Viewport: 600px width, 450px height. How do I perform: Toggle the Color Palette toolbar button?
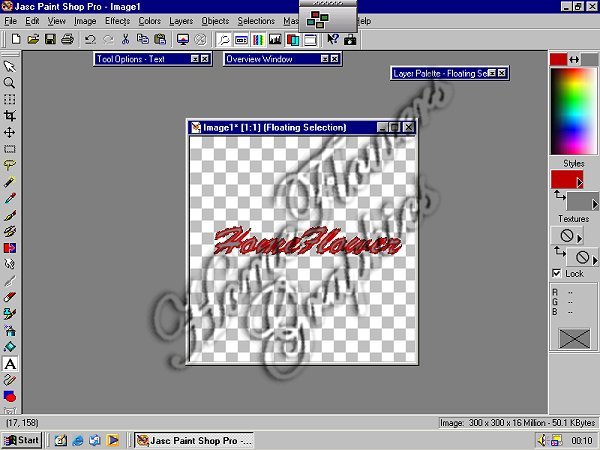click(x=258, y=39)
